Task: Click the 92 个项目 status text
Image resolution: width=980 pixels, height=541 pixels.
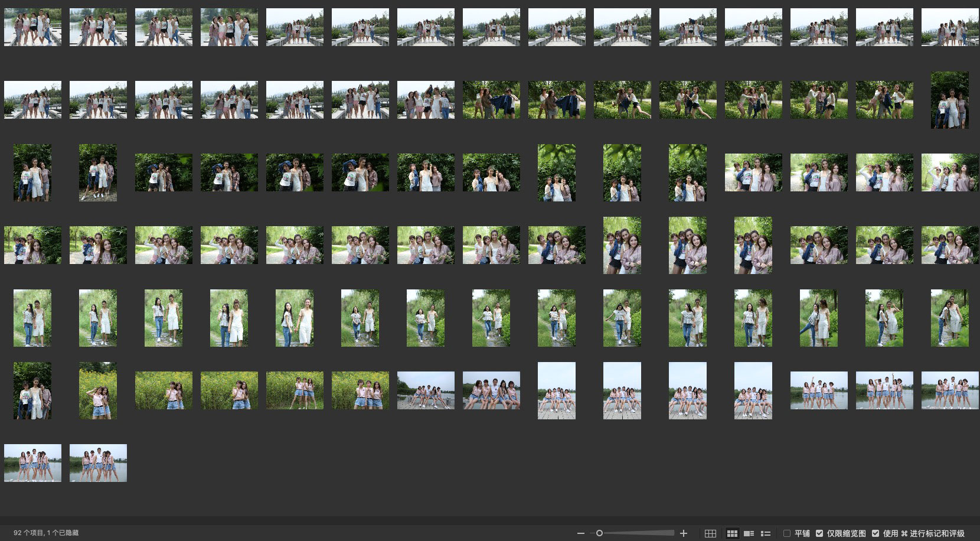Action: [x=46, y=533]
